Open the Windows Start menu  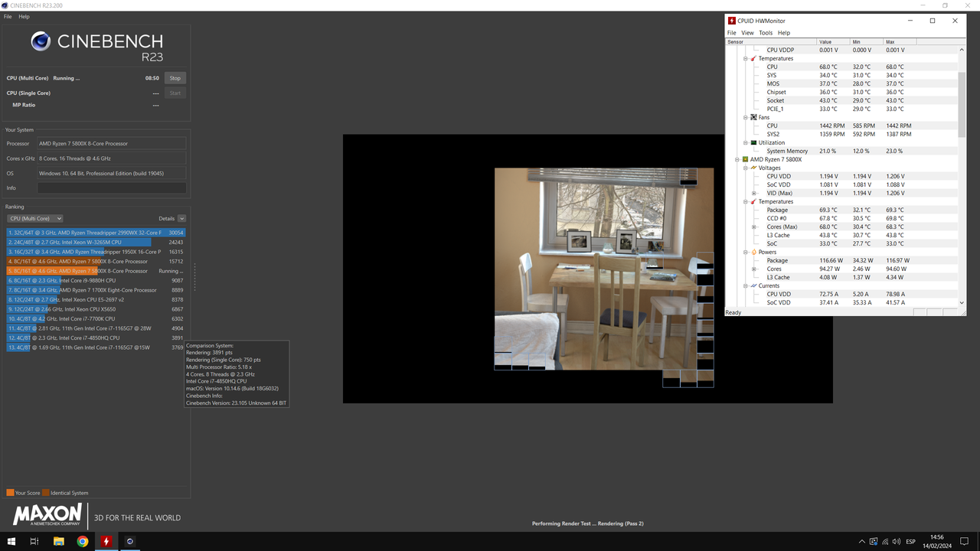11,541
